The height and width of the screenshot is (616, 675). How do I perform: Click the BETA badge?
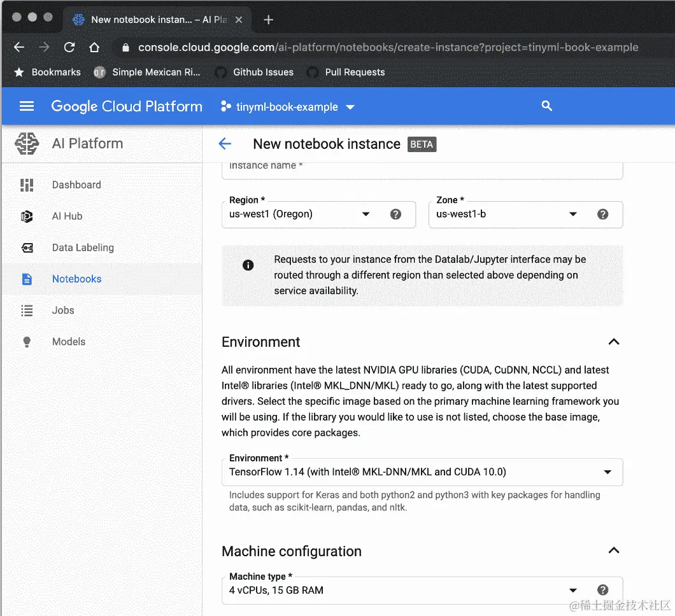422,144
